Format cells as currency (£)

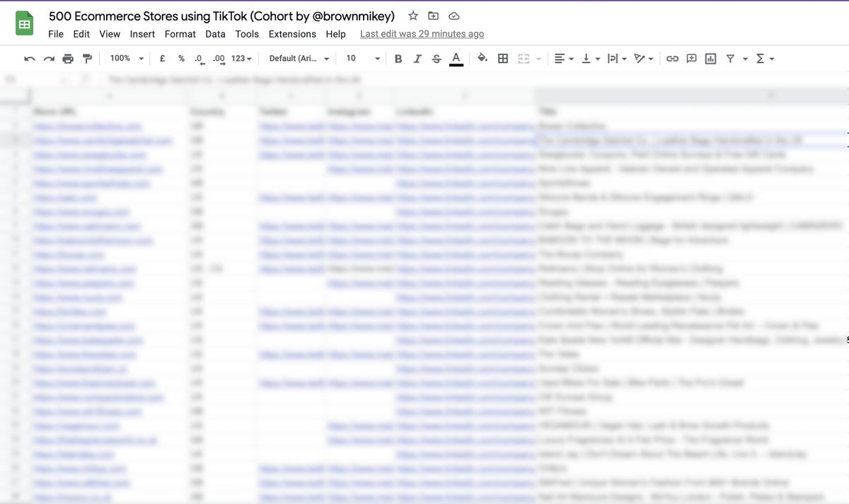(162, 59)
